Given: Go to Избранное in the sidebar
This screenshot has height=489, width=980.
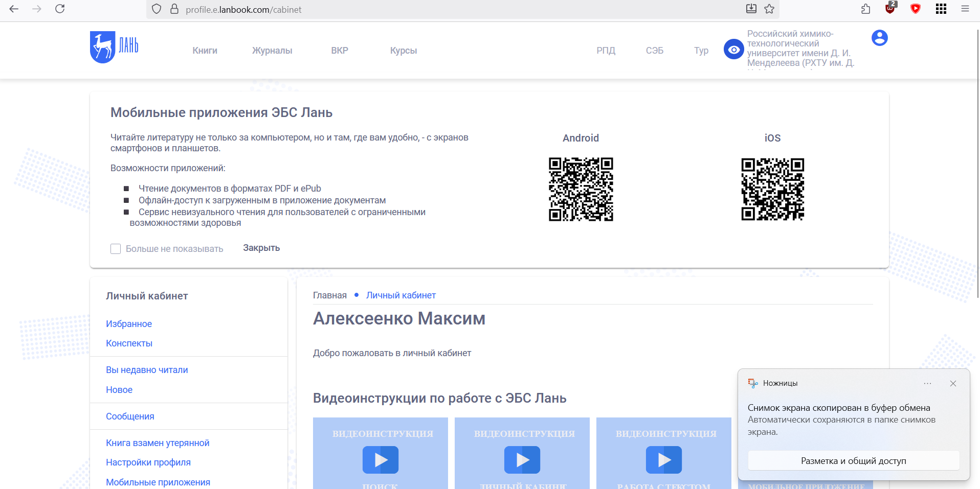Looking at the screenshot, I should [x=129, y=324].
